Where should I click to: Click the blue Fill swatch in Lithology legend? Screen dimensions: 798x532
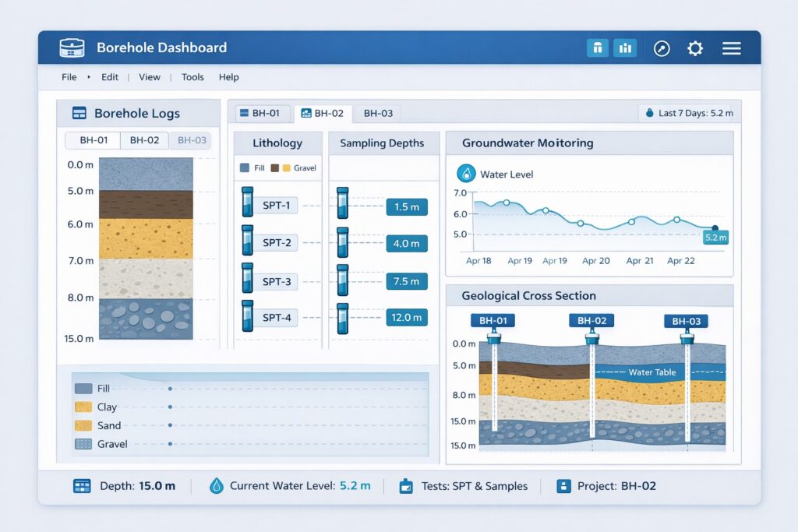pos(245,167)
